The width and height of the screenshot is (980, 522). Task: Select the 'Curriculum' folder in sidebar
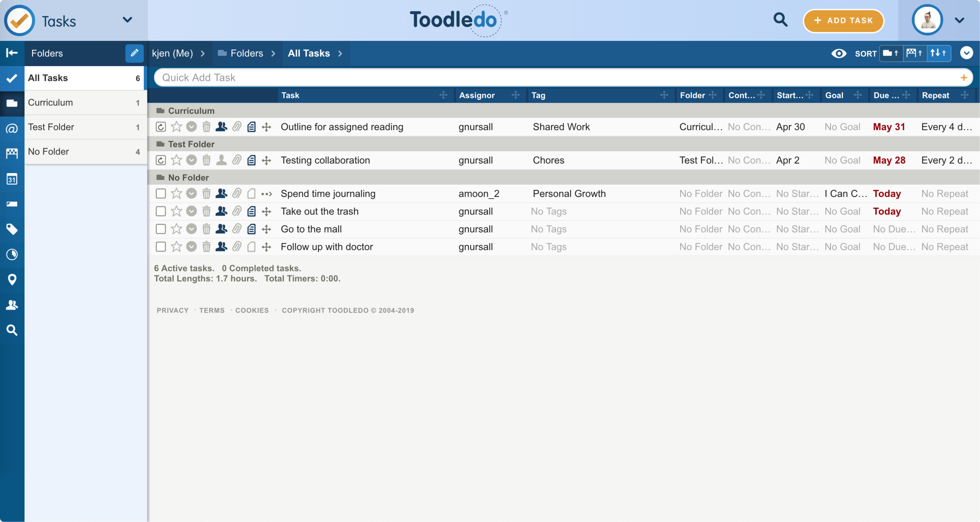point(86,103)
